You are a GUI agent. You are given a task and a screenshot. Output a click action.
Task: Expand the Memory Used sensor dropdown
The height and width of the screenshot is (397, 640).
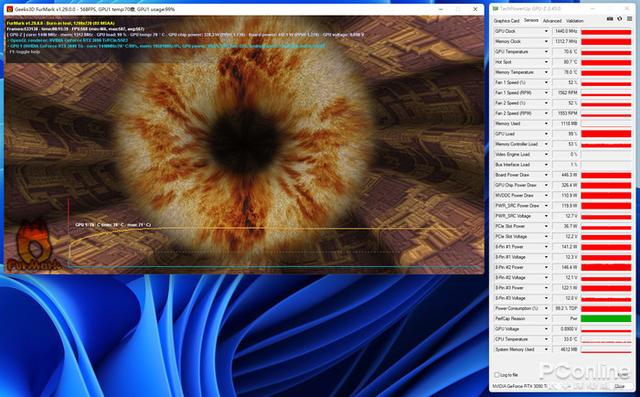[x=546, y=124]
